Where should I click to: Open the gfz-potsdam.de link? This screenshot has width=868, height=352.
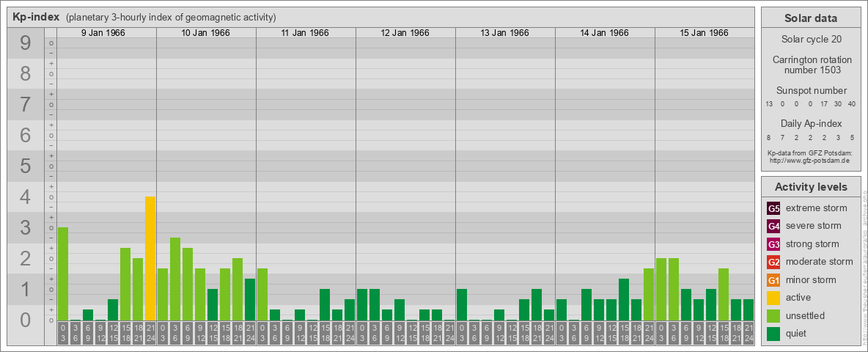(x=809, y=161)
